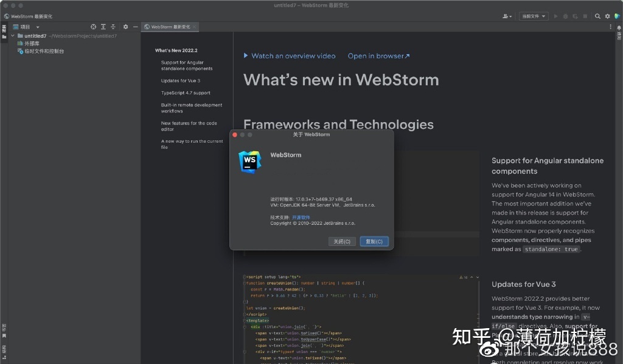This screenshot has width=623, height=364.
Task: Click the colorful Code With Me icon
Action: tap(617, 16)
